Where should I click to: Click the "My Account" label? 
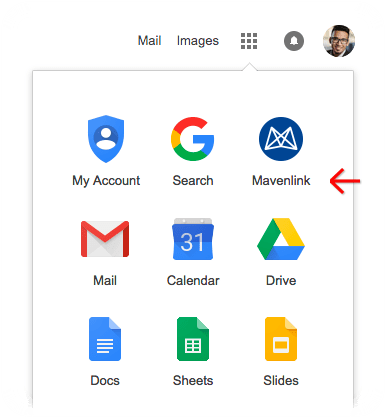[x=106, y=181]
